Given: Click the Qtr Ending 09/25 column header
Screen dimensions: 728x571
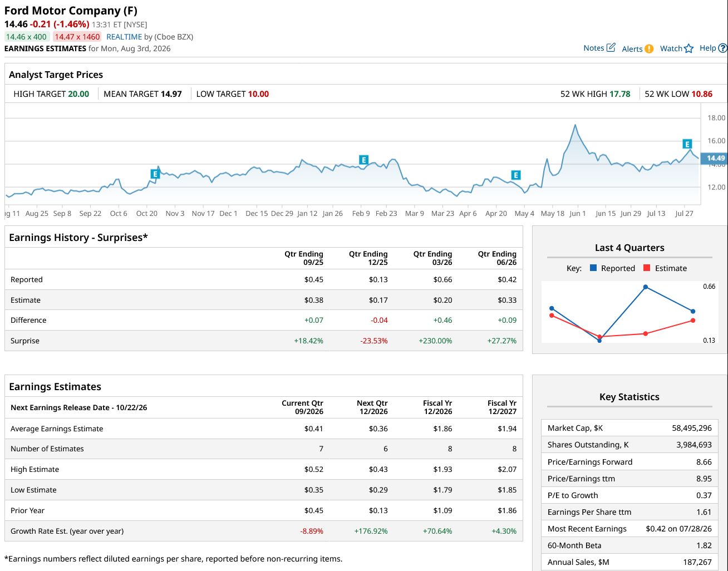Looking at the screenshot, I should pos(304,258).
